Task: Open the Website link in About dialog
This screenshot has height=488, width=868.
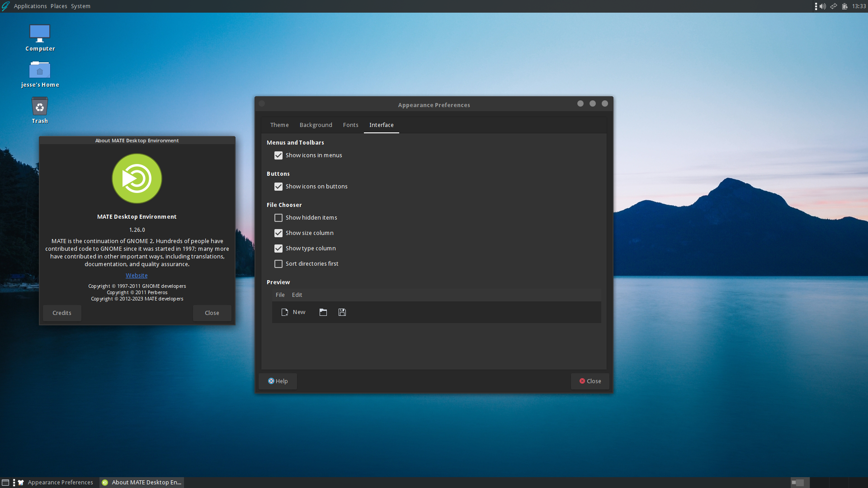Action: 137,276
